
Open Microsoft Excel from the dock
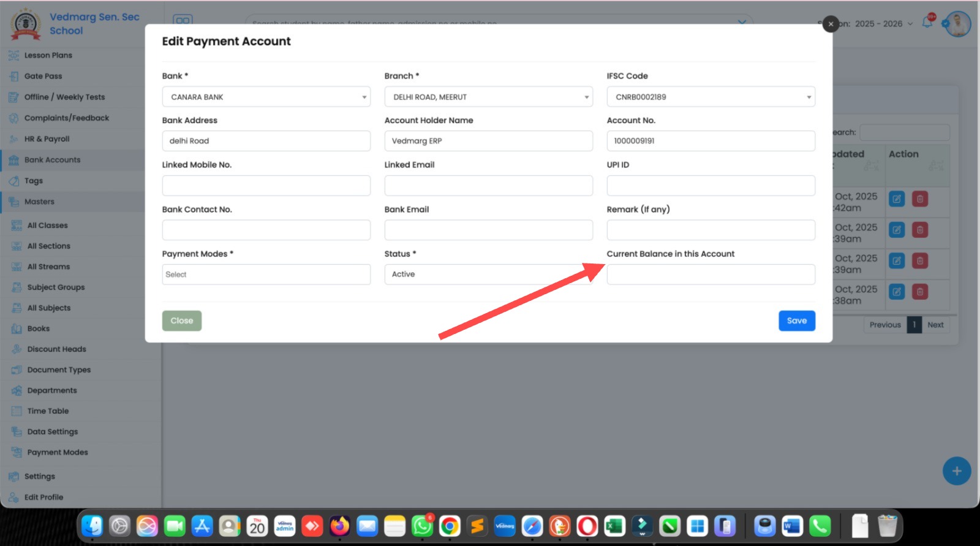tap(614, 526)
